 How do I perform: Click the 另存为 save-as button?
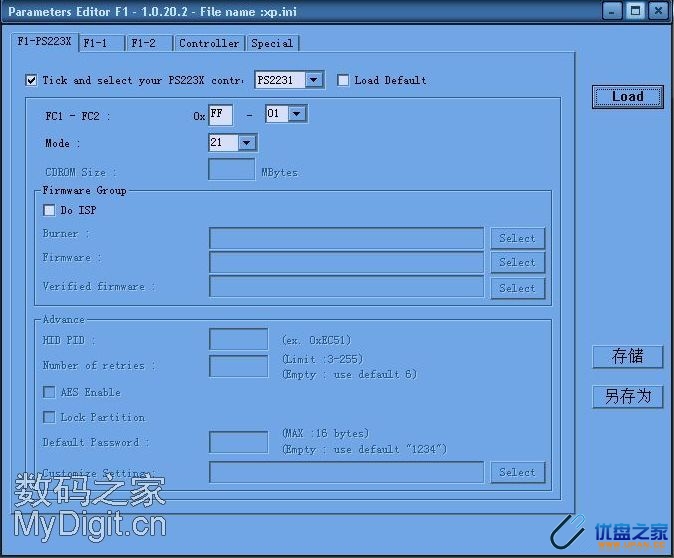(627, 396)
